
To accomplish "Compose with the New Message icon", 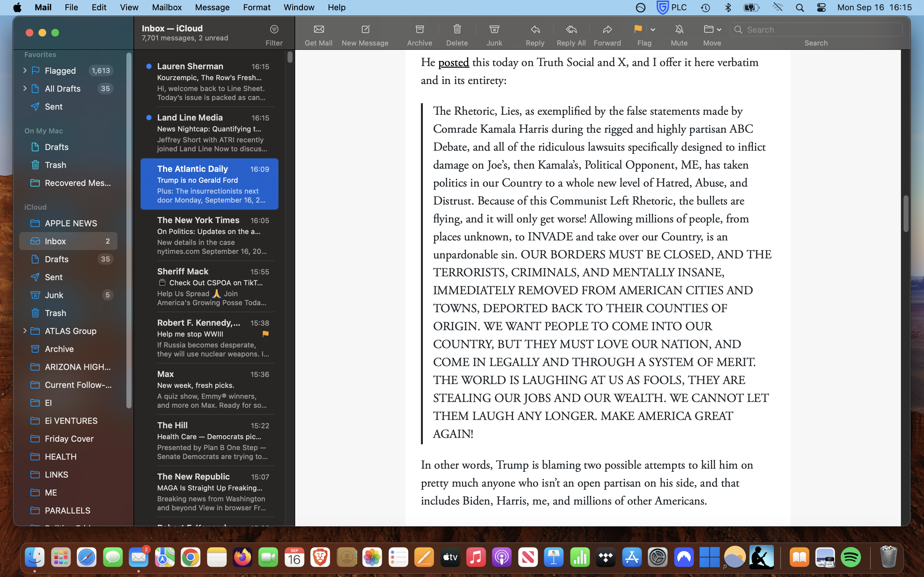I will pos(365,29).
